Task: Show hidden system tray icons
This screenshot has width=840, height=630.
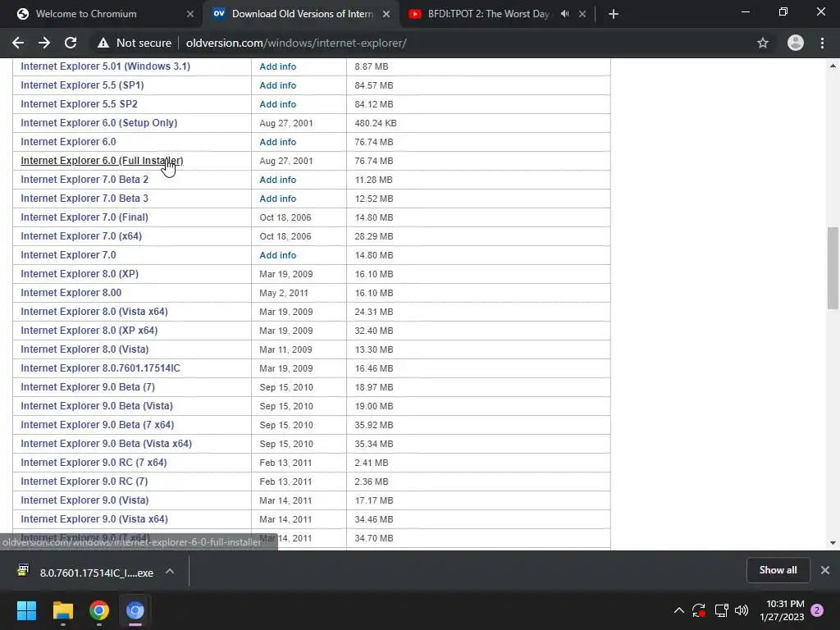Action: [678, 610]
